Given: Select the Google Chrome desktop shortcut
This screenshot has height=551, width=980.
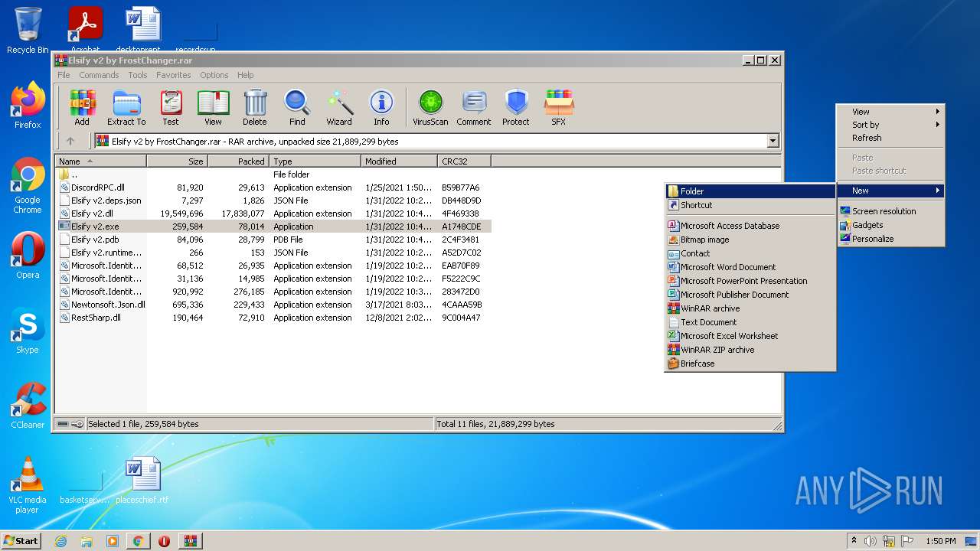Looking at the screenshot, I should pos(28,186).
